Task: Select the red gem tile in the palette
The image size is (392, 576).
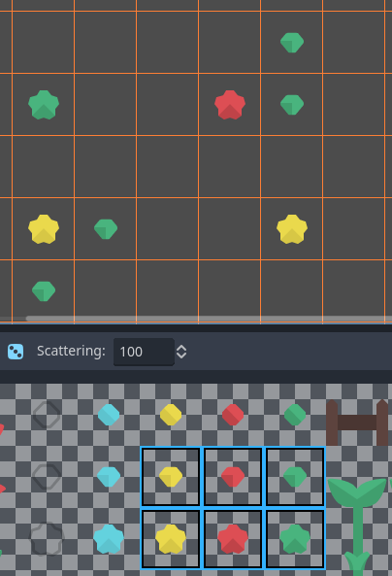Action: click(x=233, y=477)
